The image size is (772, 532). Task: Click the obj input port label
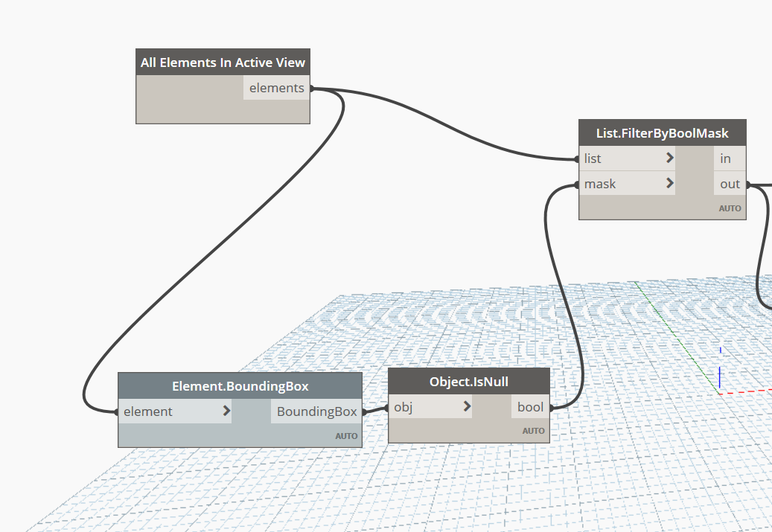(x=403, y=407)
